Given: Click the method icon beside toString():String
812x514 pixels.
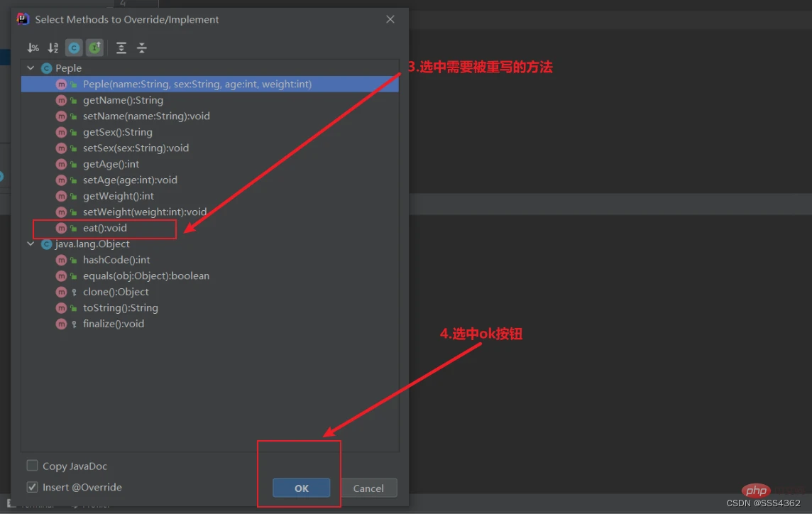Looking at the screenshot, I should (x=61, y=308).
